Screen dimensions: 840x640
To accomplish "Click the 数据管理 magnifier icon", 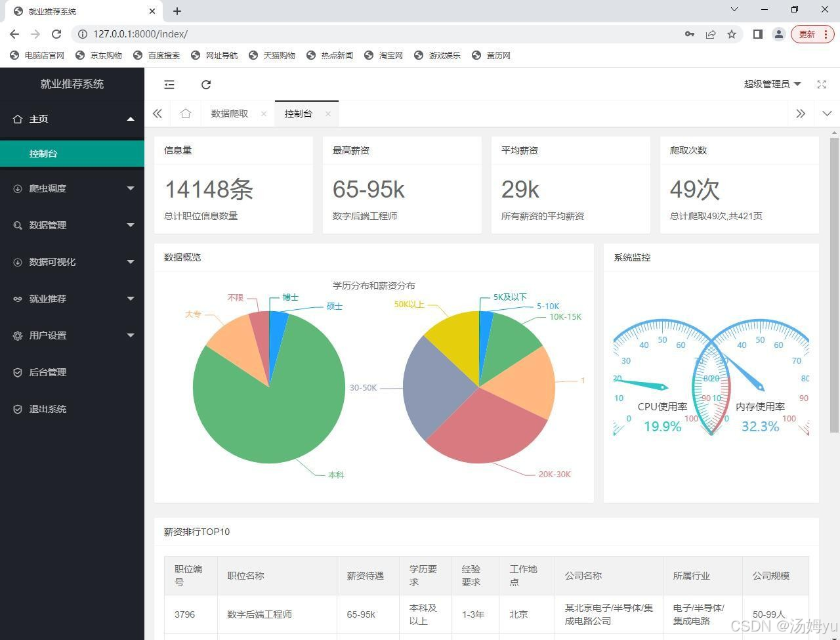I will [17, 225].
